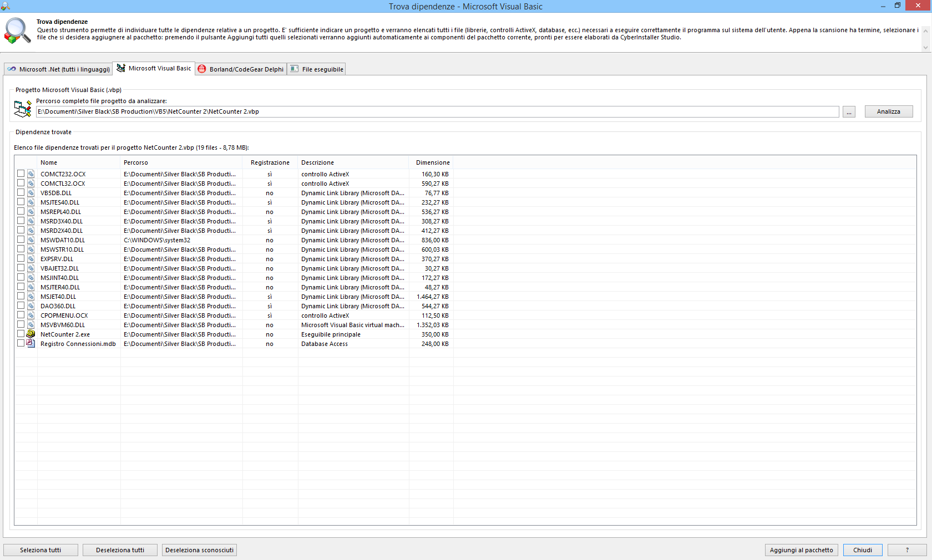This screenshot has height=560, width=932.
Task: Select the NetCounter 2.exe checkbox
Action: [x=21, y=334]
